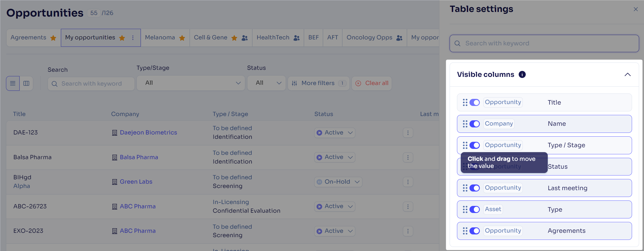Screen dimensions: 644x251
Task: Change the On-Hold status for BIHgd
Action: [x=338, y=182]
